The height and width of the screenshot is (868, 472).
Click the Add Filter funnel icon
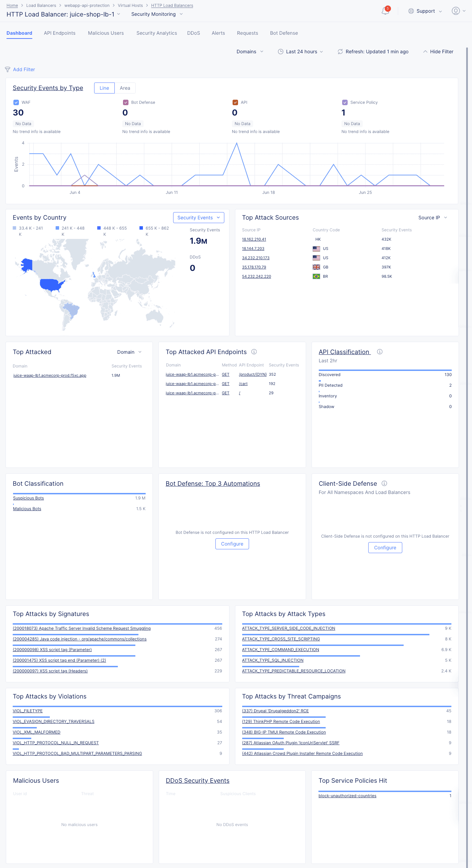coord(8,69)
